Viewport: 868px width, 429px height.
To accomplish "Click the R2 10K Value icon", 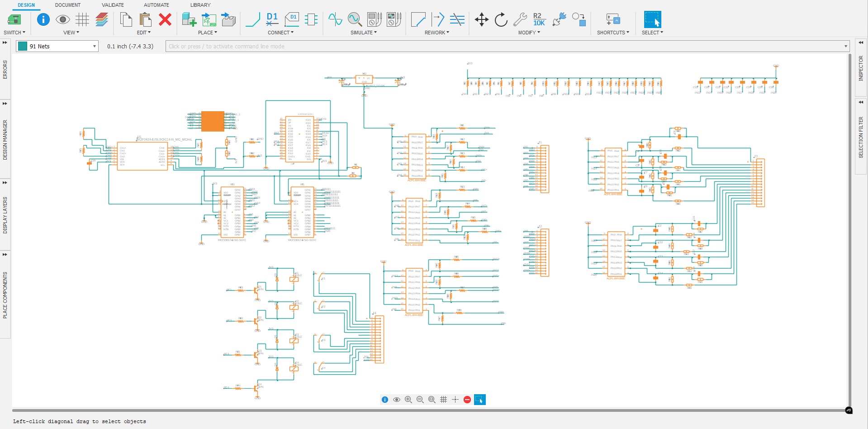I will click(x=539, y=19).
